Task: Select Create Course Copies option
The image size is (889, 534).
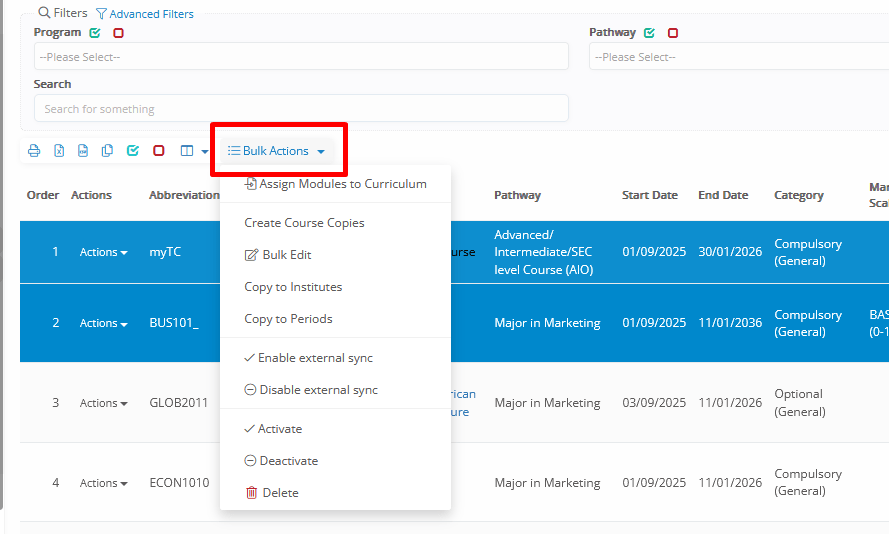Action: 304,223
